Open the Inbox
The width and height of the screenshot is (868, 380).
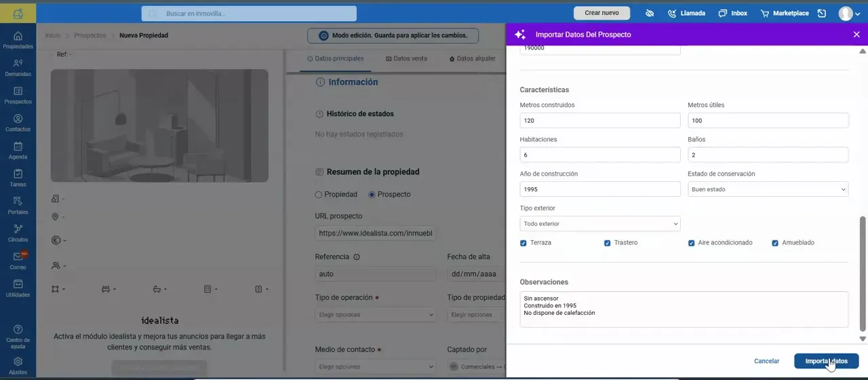tap(732, 13)
